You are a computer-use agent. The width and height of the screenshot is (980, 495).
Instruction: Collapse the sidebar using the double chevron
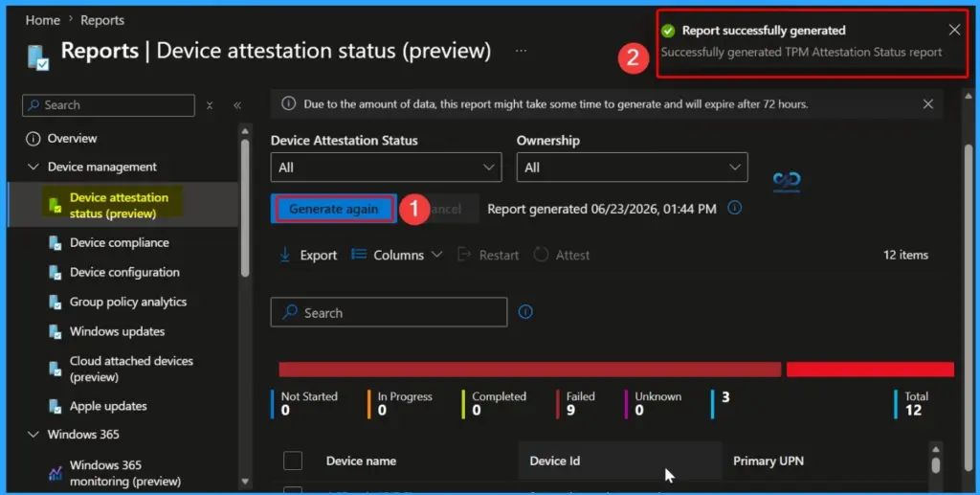click(x=237, y=105)
